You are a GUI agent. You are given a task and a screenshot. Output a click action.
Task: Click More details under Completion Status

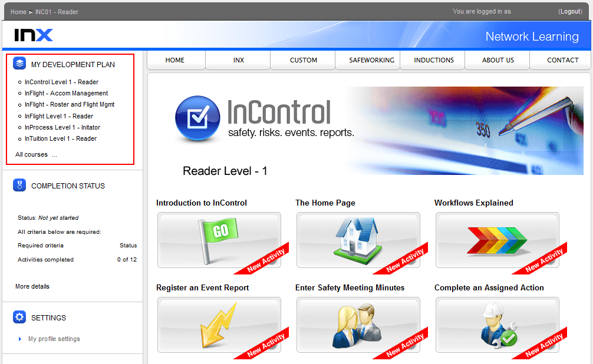32,286
